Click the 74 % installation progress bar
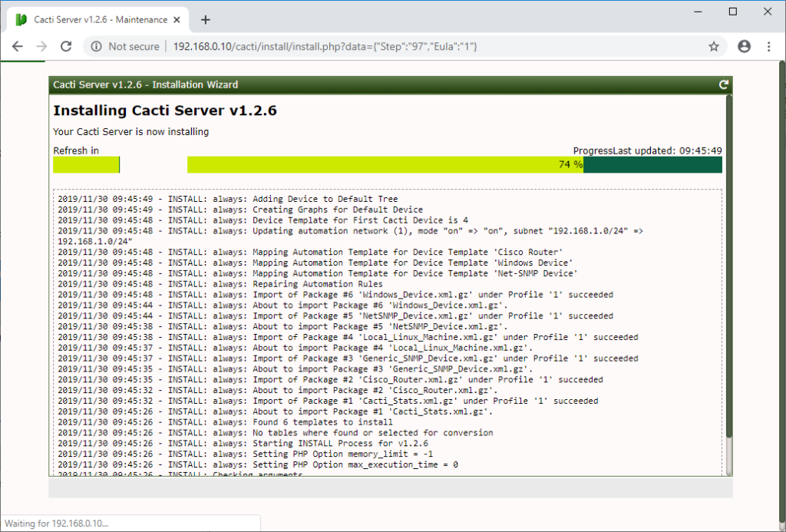The image size is (786, 532). [x=454, y=164]
